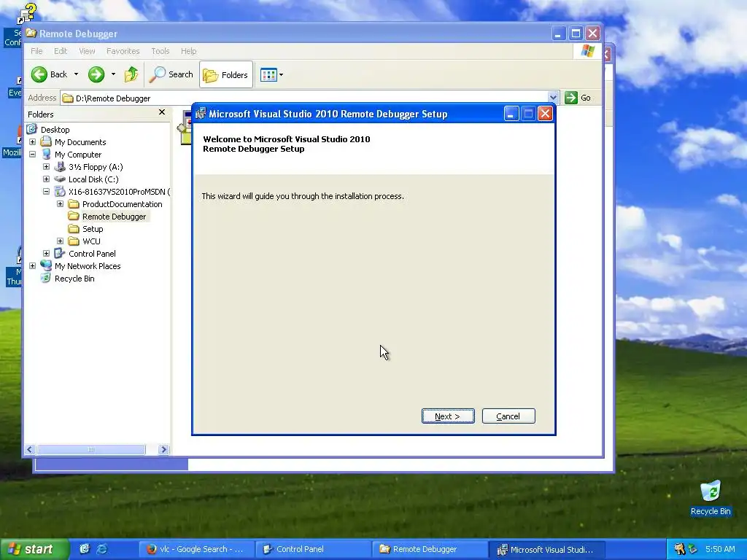Expand the Local Disk (C:) node
Viewport: 747px width, 560px height.
coord(46,179)
